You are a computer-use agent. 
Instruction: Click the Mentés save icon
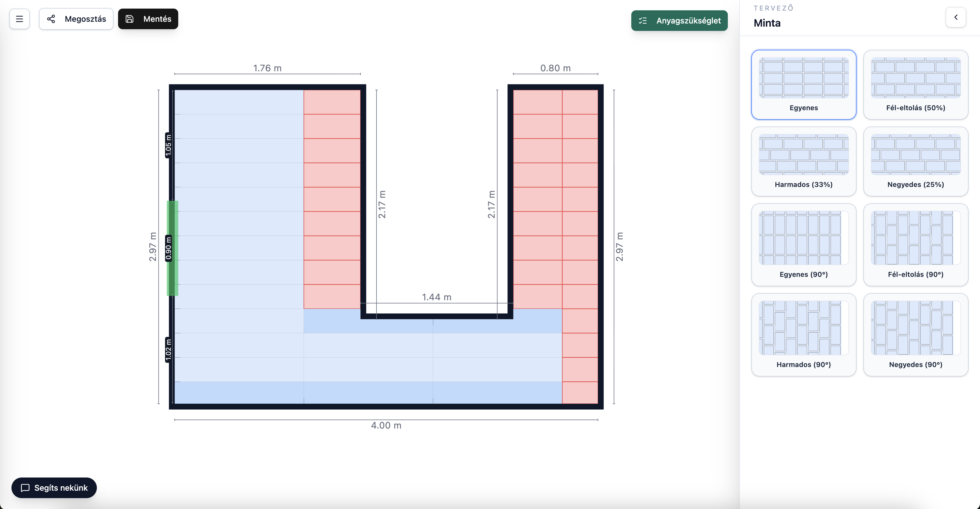tap(129, 19)
